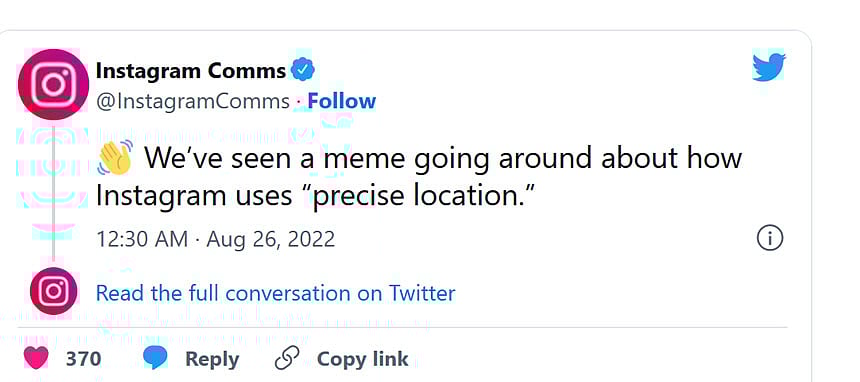Follow the Instagram Comms account
Viewport: 860px width, 382px height.
[x=342, y=101]
